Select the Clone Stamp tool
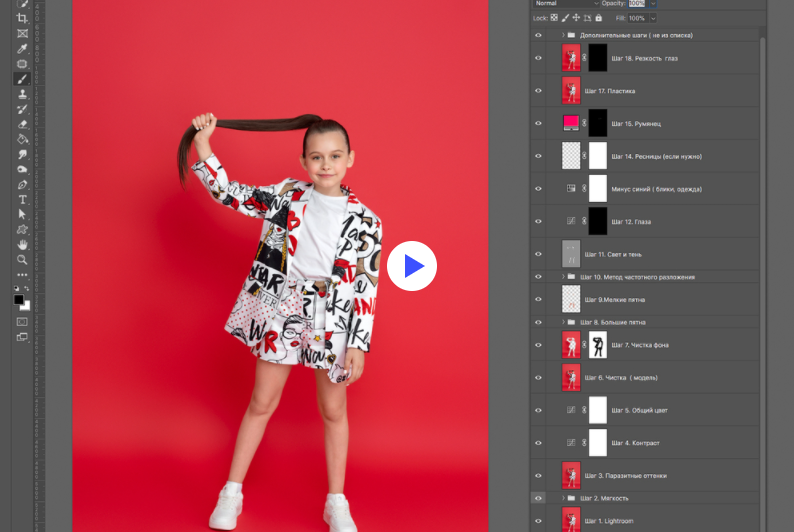 pos(22,93)
